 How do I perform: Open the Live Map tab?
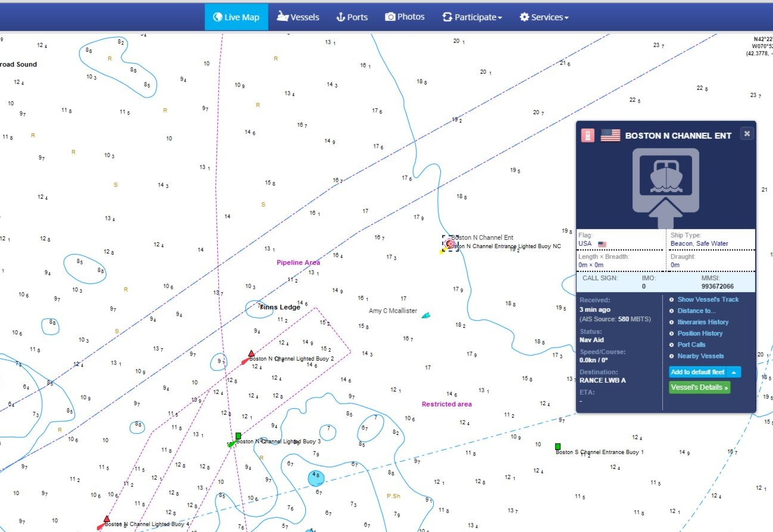tap(236, 17)
